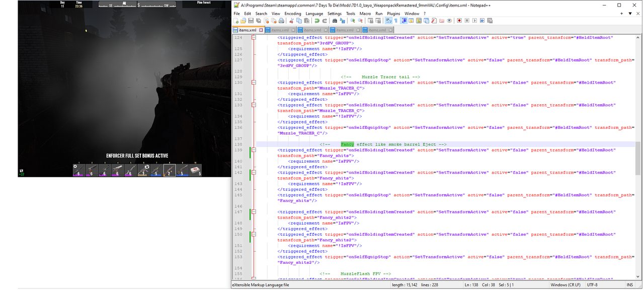Image resolution: width=644 pixels, height=290 pixels.
Task: Open the tab list dropdown triangle at top right
Action: click(x=630, y=14)
